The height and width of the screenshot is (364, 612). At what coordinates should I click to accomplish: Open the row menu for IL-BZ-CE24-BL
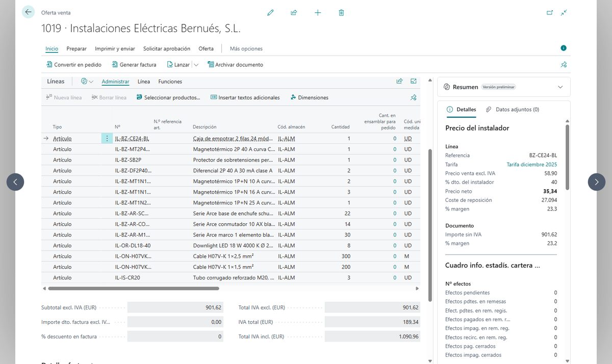[x=107, y=138]
